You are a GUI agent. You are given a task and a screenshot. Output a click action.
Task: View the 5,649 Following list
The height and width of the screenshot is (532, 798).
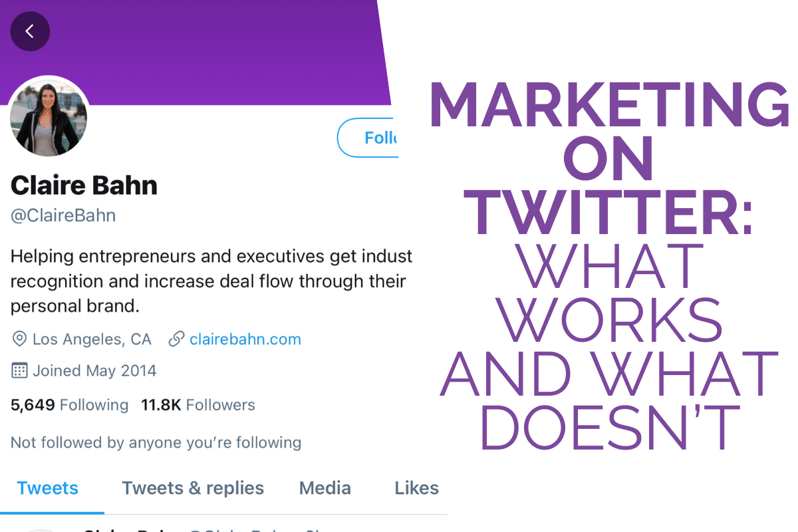pyautogui.click(x=69, y=404)
